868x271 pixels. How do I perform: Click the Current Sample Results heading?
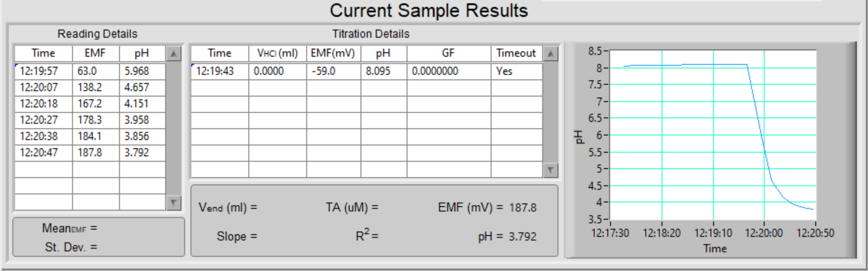click(x=429, y=10)
